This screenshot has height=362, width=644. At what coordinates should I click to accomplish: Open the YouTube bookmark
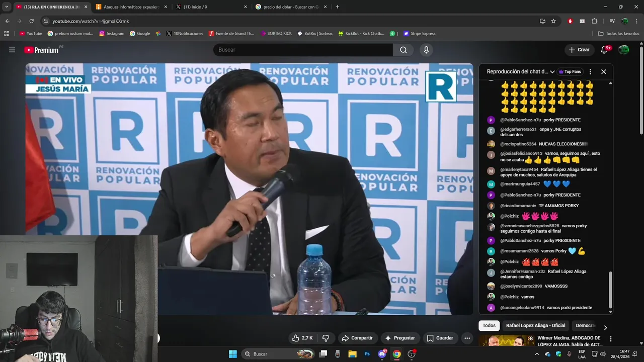point(31,34)
